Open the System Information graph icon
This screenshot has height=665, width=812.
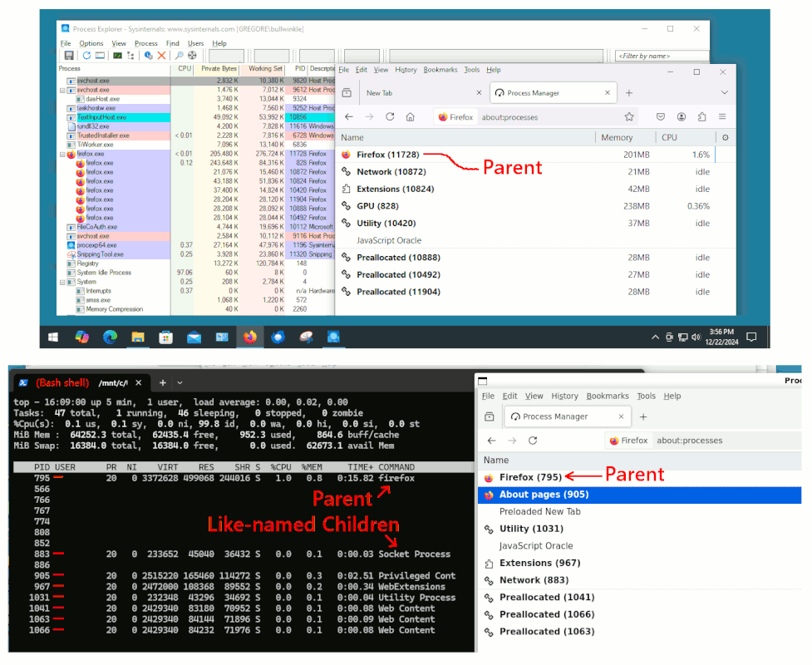coord(117,56)
